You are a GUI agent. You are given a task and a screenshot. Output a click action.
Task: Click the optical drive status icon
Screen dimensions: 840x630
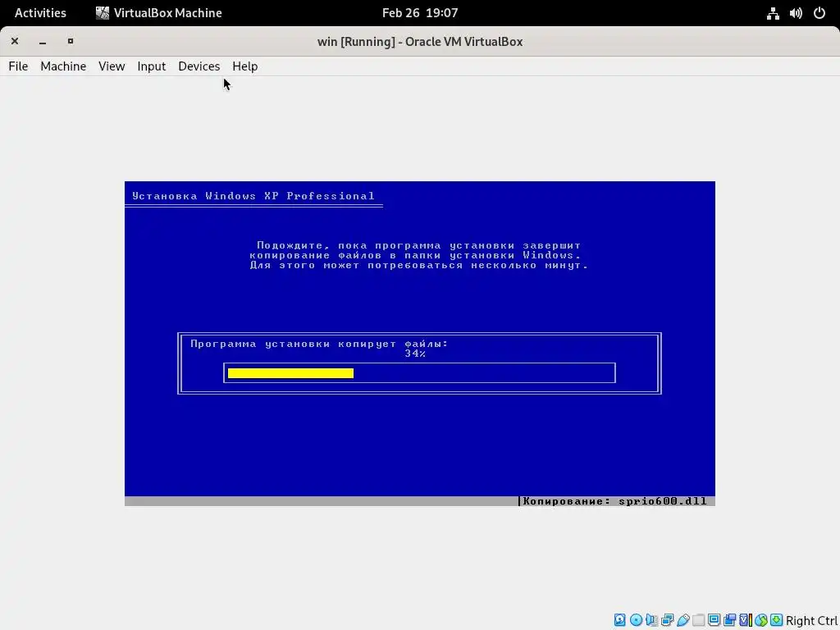pos(637,620)
